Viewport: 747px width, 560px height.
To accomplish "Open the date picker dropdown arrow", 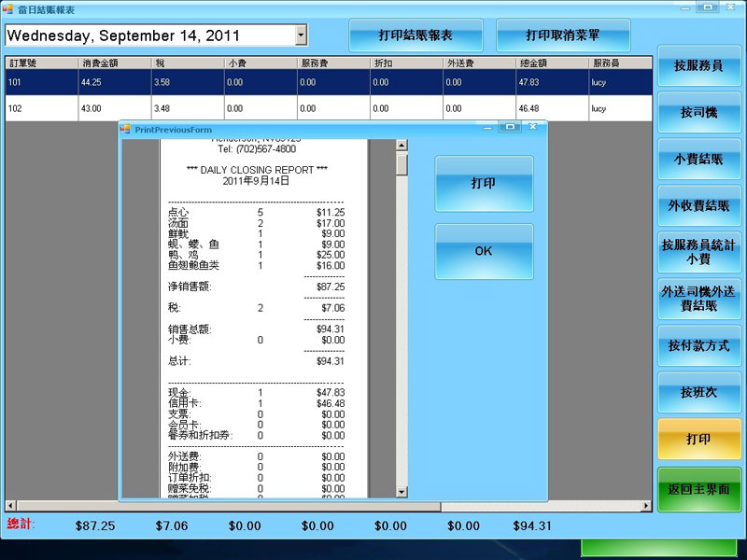I will (x=301, y=35).
